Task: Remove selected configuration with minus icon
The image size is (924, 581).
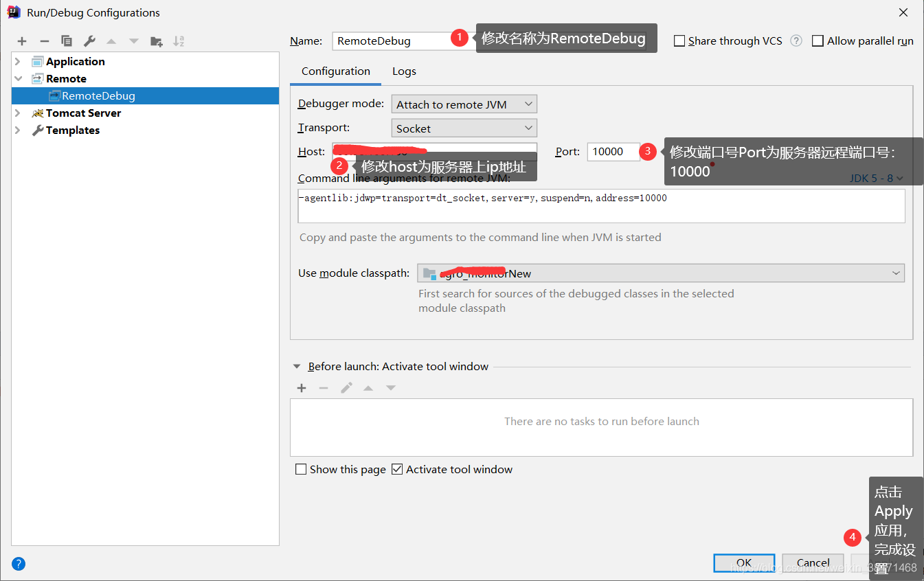Action: click(45, 41)
